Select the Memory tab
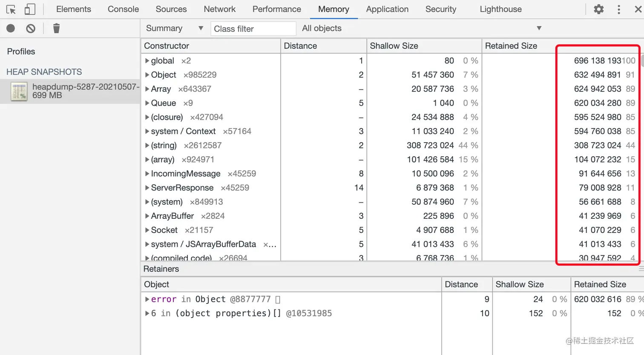 [333, 9]
